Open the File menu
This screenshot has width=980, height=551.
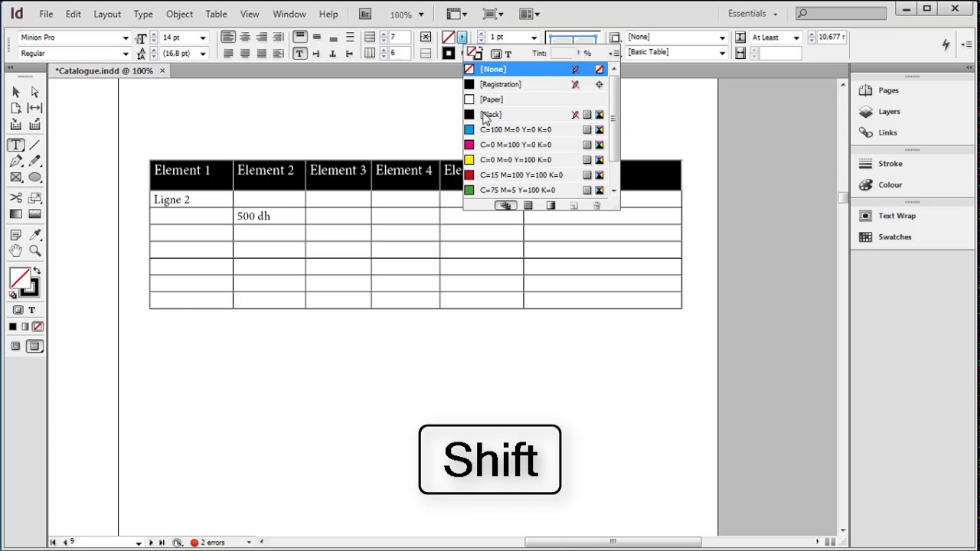click(46, 14)
